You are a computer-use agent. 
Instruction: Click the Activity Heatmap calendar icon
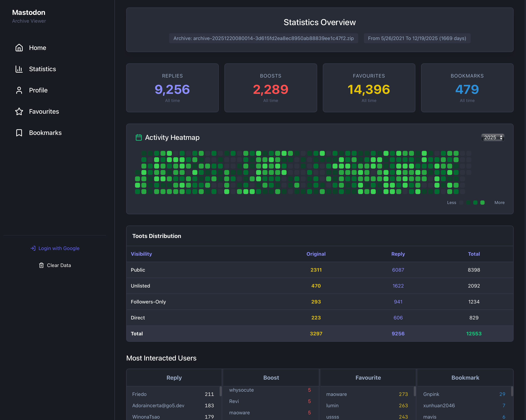(139, 137)
